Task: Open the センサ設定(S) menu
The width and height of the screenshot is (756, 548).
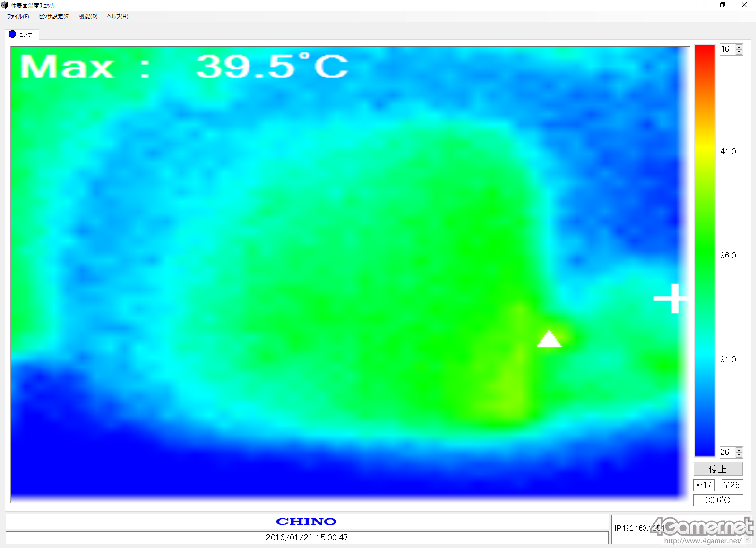Action: click(x=54, y=17)
